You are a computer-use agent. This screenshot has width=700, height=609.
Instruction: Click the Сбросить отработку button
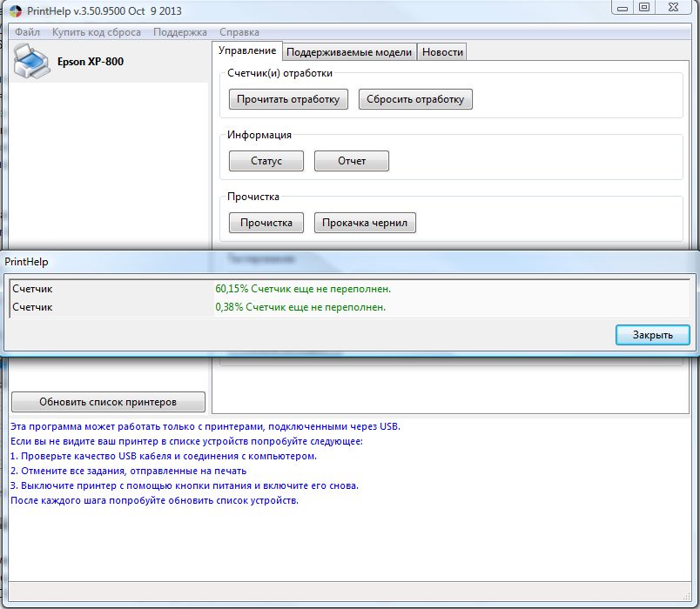pos(415,99)
